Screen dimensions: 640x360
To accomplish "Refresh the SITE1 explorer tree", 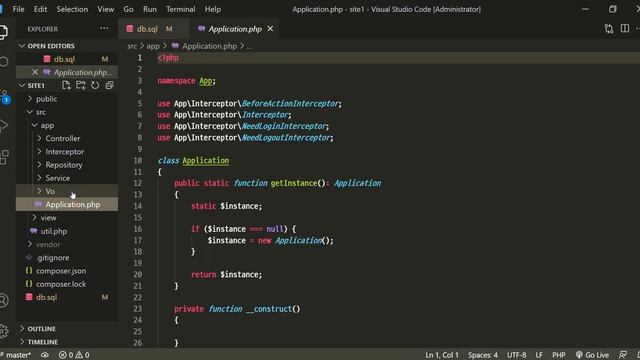I will pyautogui.click(x=95, y=85).
